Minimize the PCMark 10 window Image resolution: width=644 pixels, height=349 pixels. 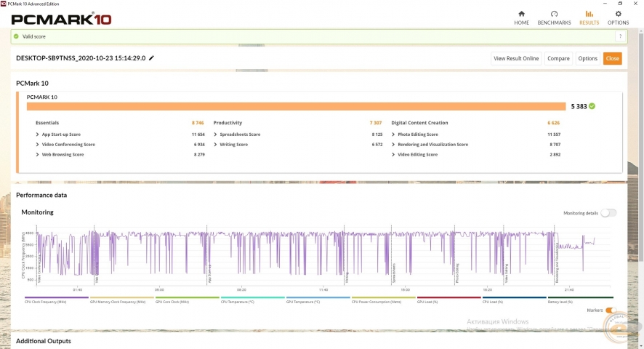pos(605,4)
